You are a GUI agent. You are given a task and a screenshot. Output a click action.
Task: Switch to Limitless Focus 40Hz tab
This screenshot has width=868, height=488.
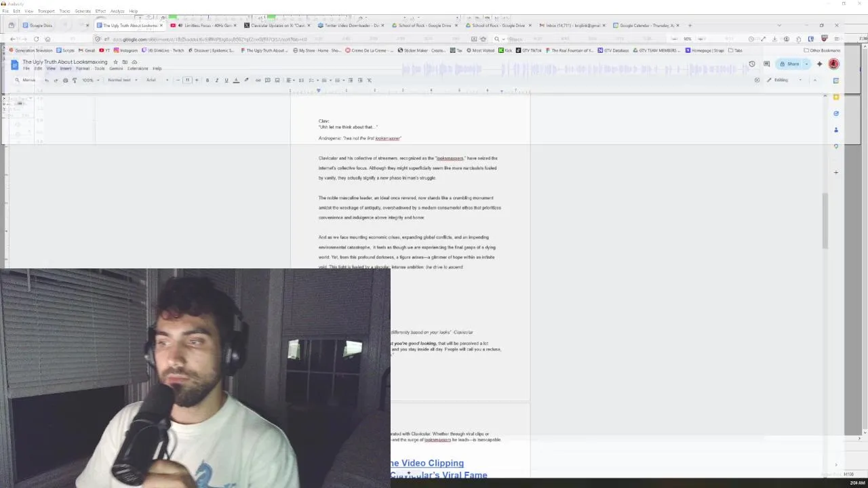coord(203,26)
